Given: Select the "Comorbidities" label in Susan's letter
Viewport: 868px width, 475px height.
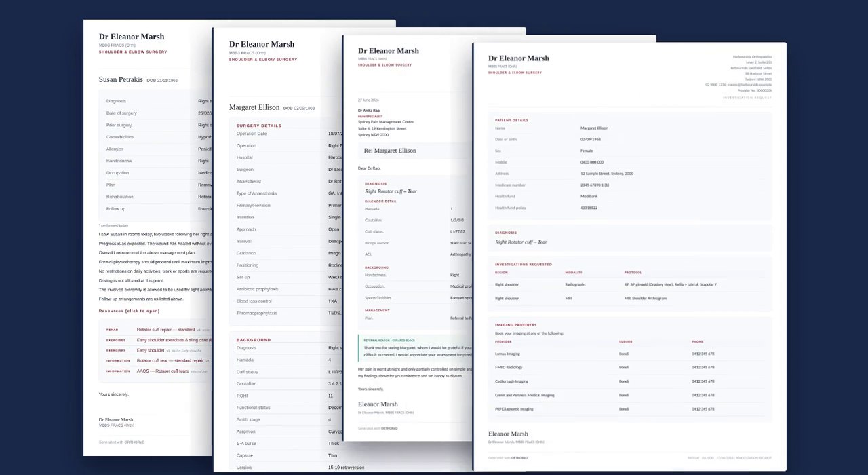Looking at the screenshot, I should (x=120, y=137).
